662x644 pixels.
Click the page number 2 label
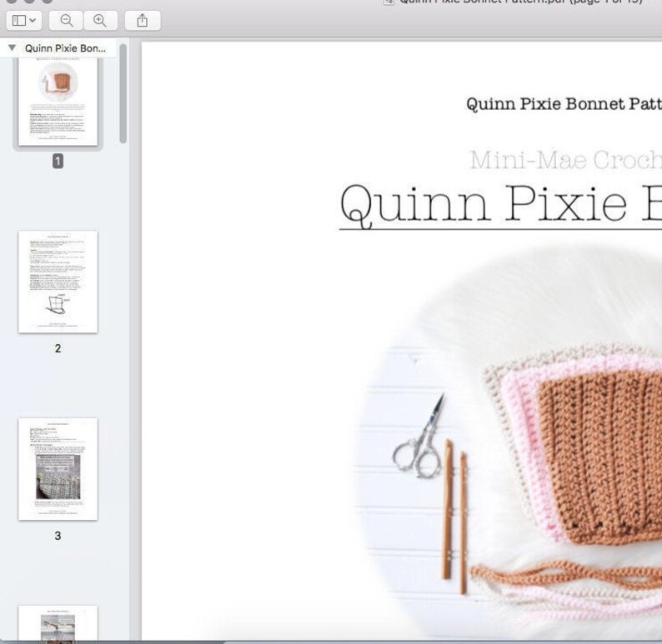(58, 348)
